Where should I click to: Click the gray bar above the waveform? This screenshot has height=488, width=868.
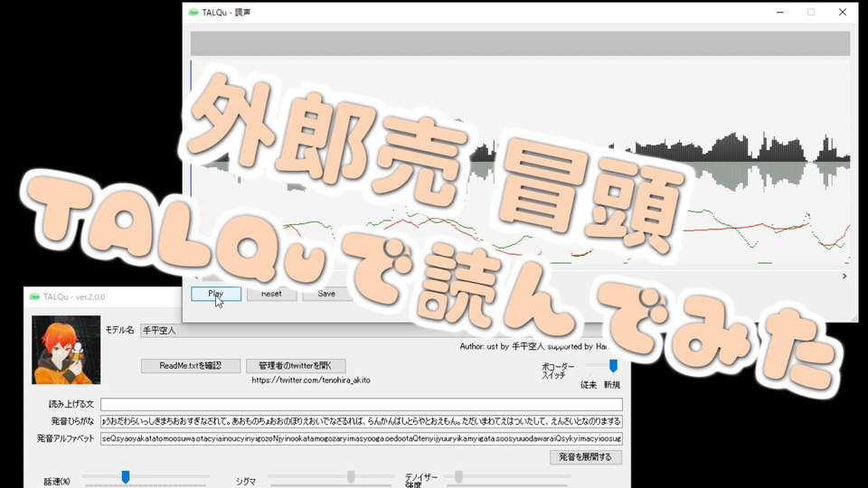[x=520, y=43]
